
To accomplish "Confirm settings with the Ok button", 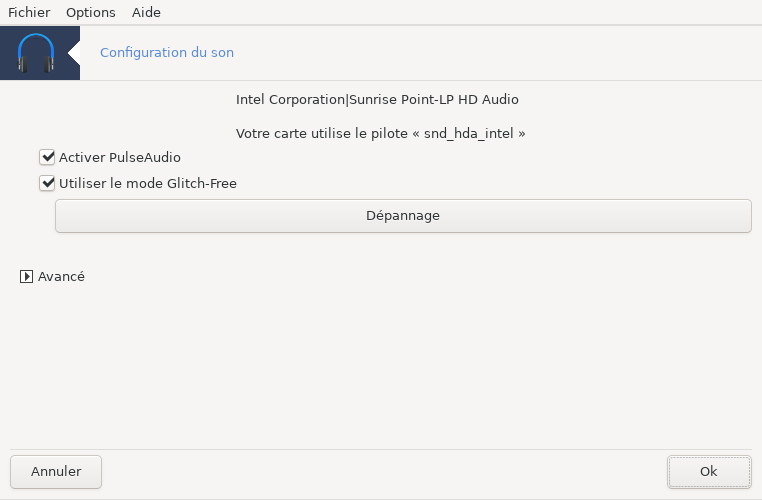I will [x=709, y=471].
